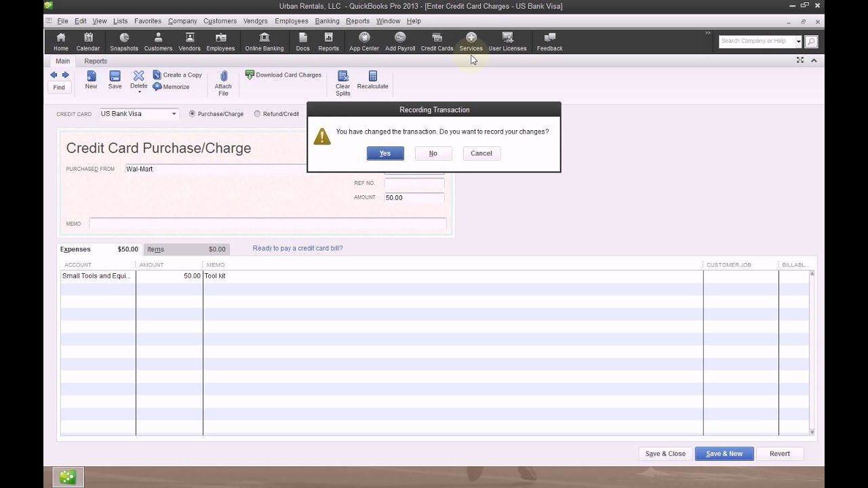Open the Credit Card account dropdown
This screenshot has width=868, height=488.
click(x=174, y=114)
